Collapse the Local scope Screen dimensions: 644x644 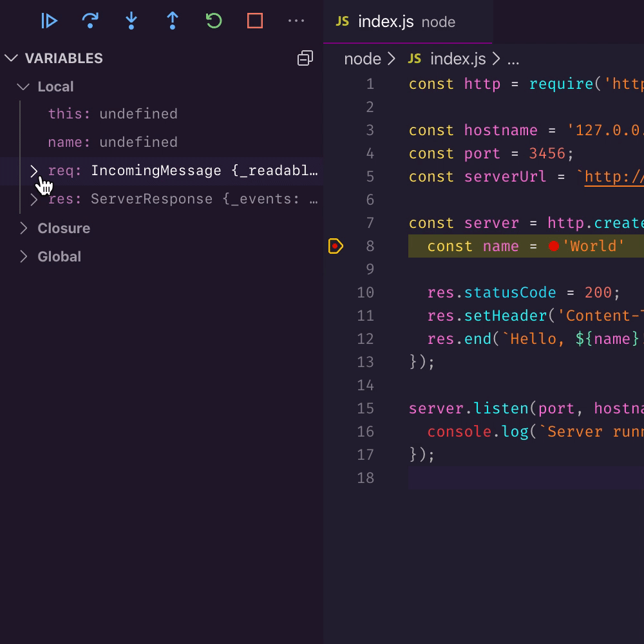click(x=24, y=87)
